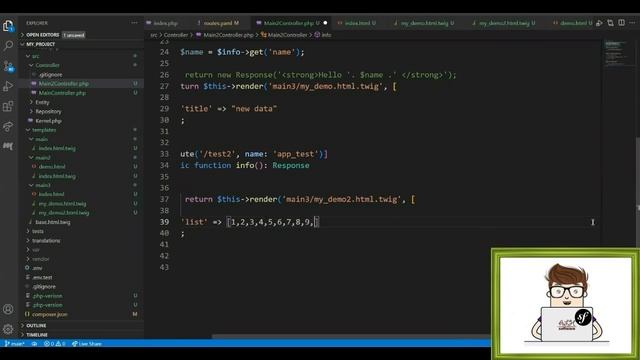640x360 pixels.
Task: Click the '1 unsaved' badge
Action: point(74,35)
